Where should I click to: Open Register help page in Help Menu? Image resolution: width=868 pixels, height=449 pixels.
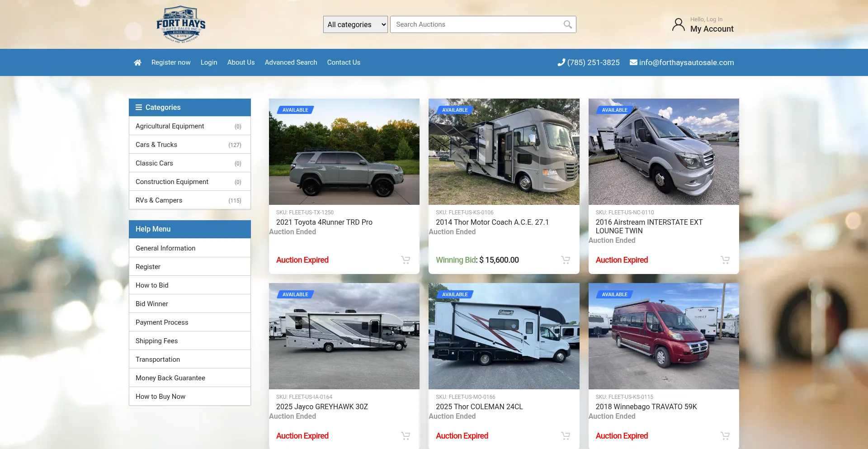point(190,267)
